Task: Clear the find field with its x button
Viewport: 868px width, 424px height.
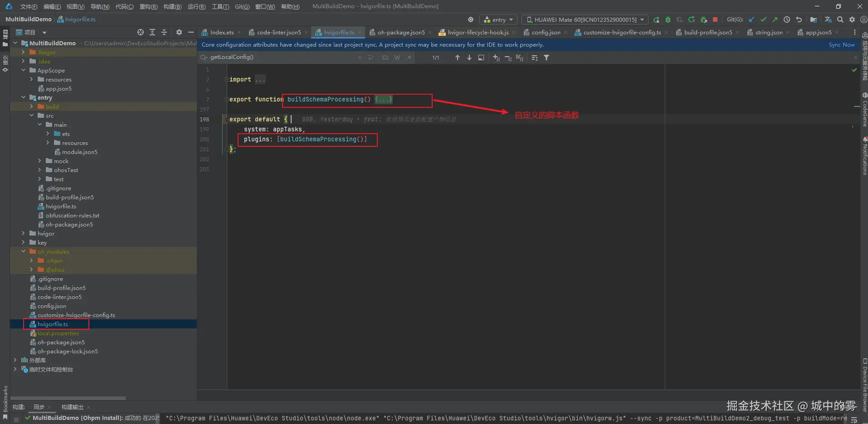Action: [x=360, y=58]
